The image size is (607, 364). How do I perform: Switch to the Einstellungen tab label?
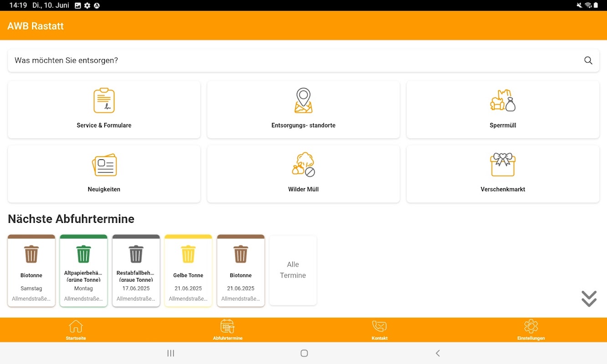[531, 338]
